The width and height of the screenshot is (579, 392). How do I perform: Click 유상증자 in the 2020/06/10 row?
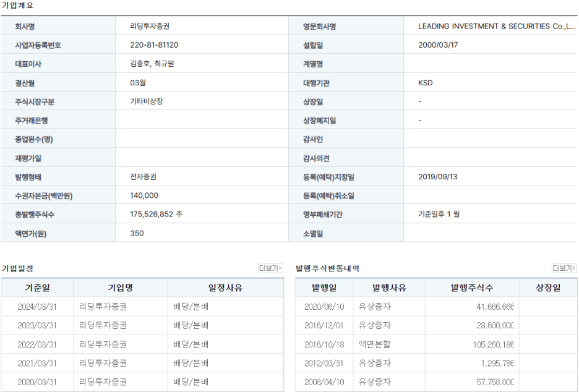[x=374, y=307]
